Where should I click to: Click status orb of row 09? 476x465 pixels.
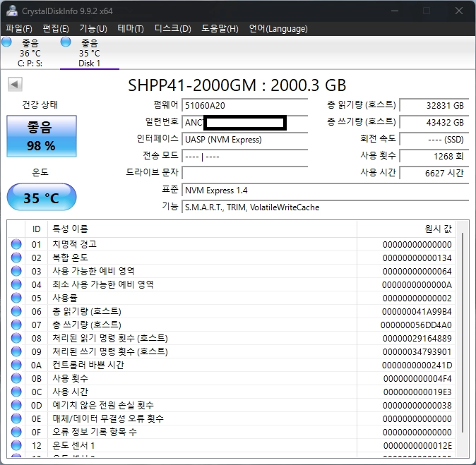coord(16,351)
